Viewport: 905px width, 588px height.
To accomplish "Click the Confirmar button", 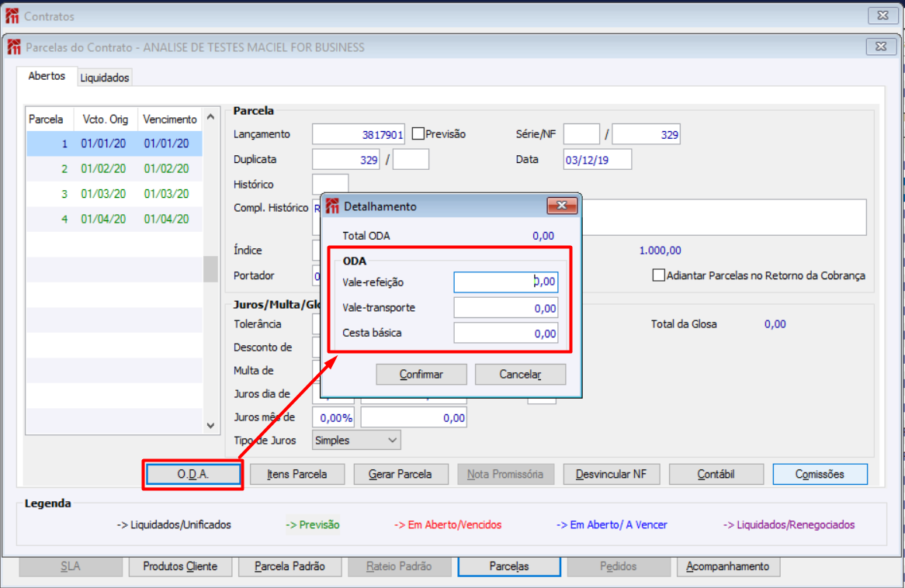I will [421, 374].
